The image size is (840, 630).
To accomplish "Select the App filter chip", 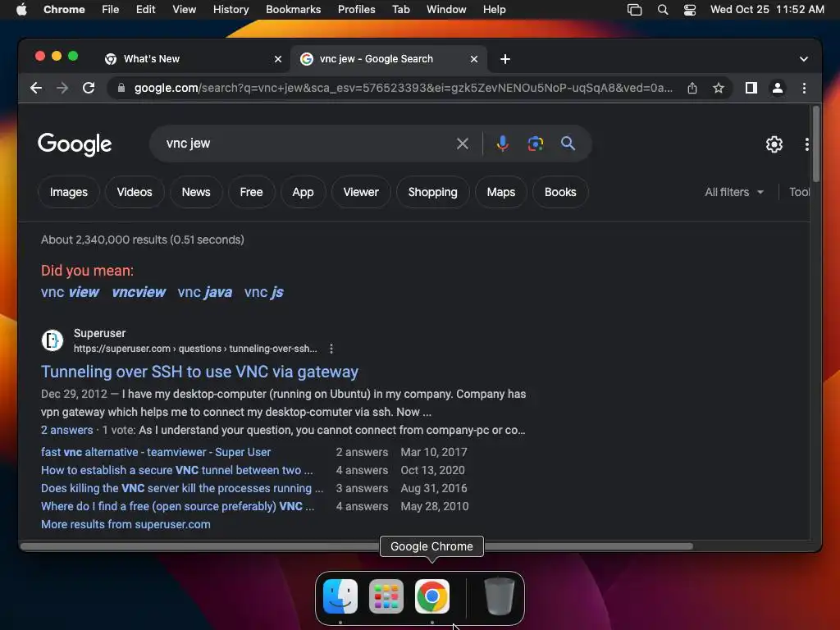I will [x=303, y=192].
